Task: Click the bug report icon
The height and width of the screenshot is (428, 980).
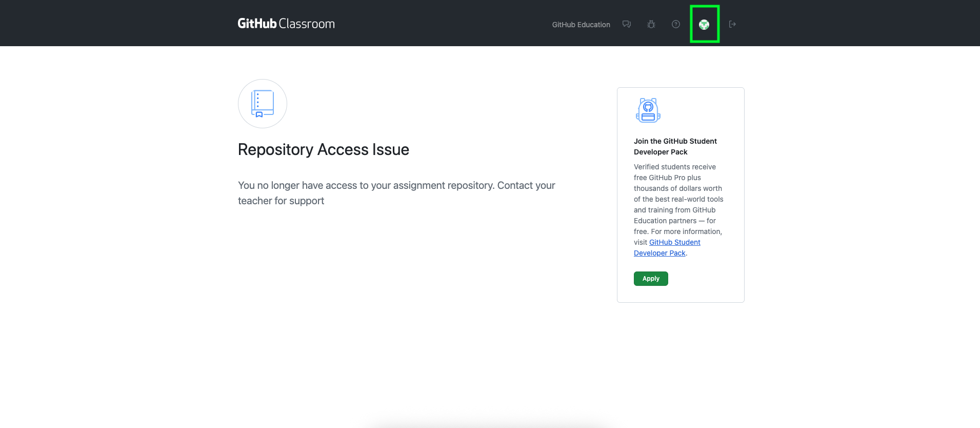Action: tap(651, 24)
